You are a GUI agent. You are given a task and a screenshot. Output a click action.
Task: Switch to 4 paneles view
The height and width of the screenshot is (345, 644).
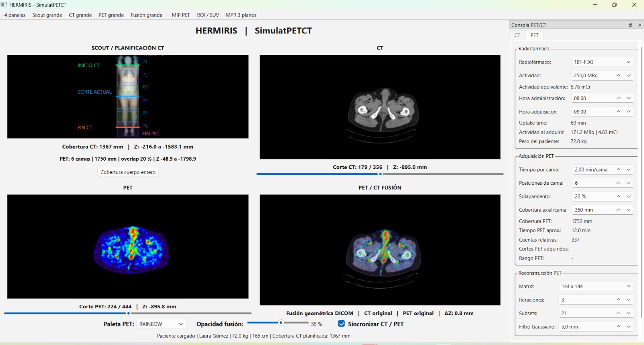(x=15, y=15)
